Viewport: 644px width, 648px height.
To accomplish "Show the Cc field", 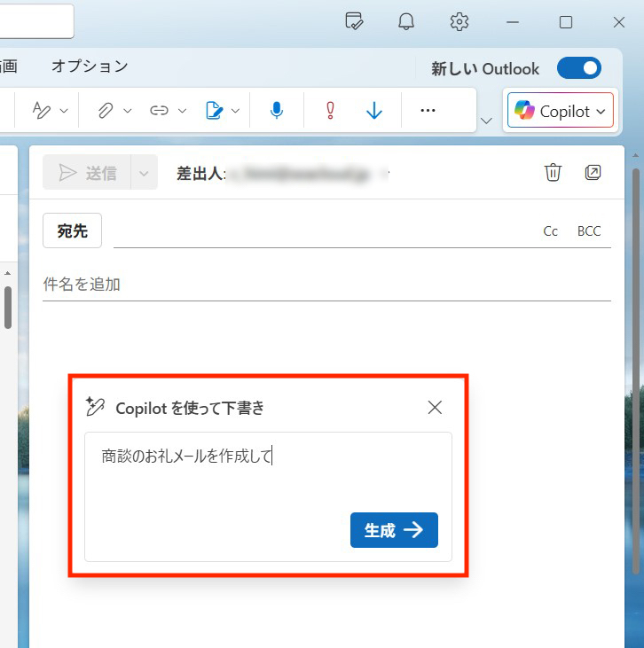I will pyautogui.click(x=550, y=231).
